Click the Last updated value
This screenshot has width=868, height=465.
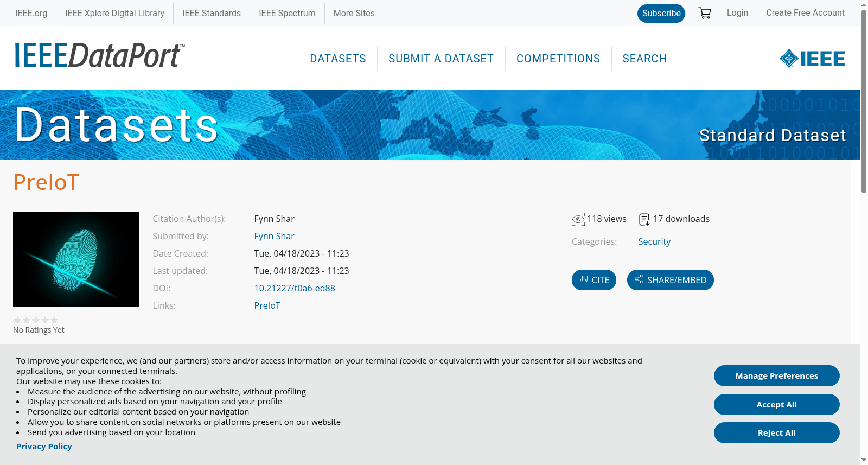302,271
